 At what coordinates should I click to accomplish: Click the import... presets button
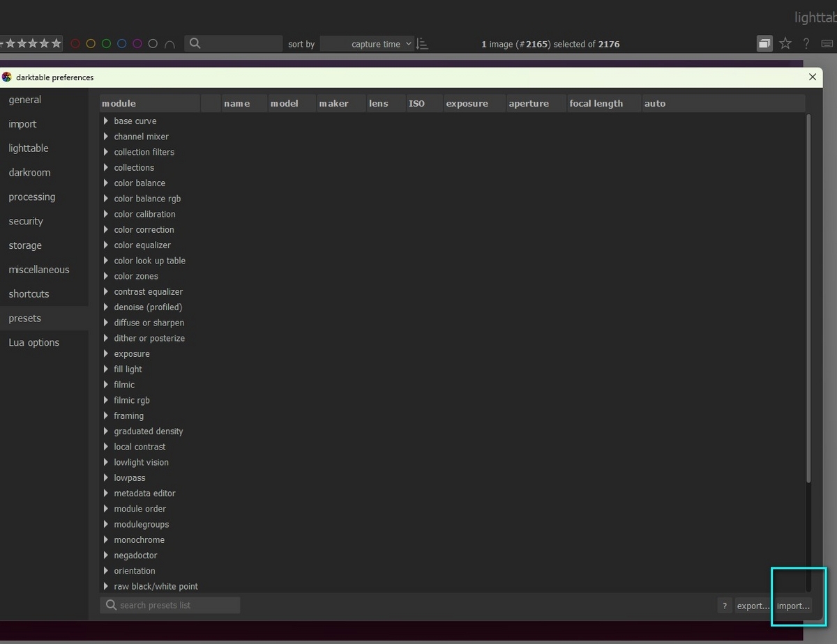793,606
